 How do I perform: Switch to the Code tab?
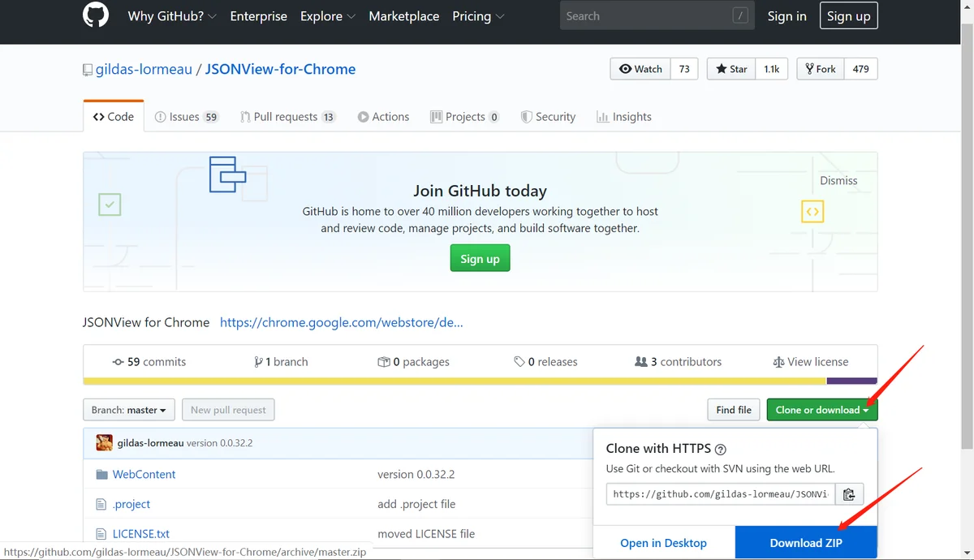click(x=114, y=116)
